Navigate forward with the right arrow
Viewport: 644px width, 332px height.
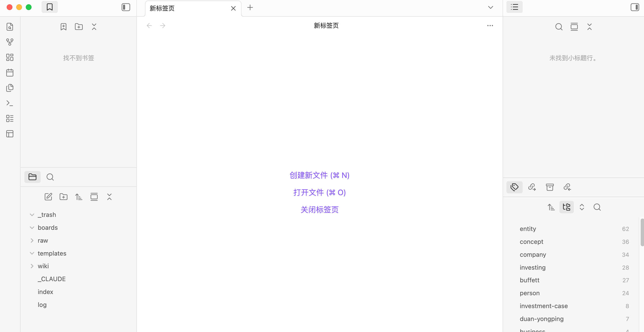tap(163, 26)
